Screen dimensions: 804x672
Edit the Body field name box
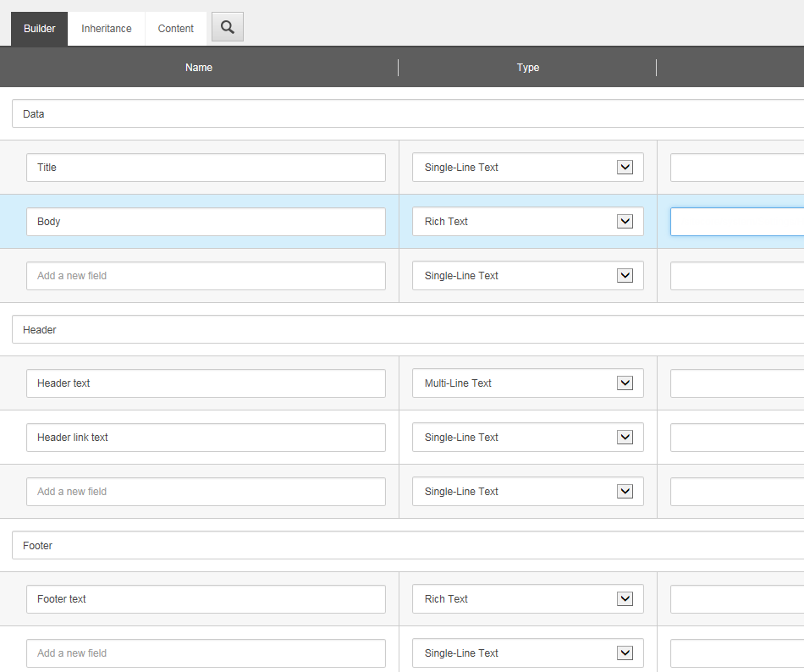tap(206, 222)
